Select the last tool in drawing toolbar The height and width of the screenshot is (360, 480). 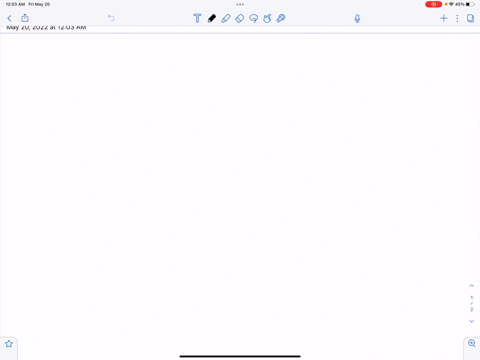(281, 18)
